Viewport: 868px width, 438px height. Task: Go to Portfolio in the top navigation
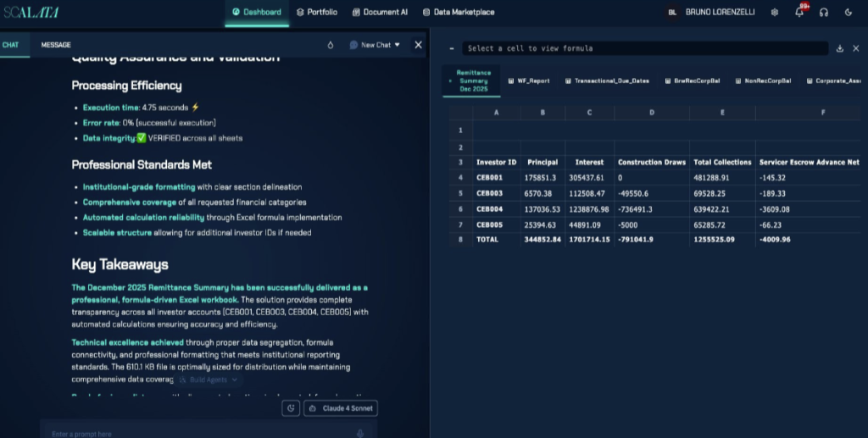click(x=317, y=13)
